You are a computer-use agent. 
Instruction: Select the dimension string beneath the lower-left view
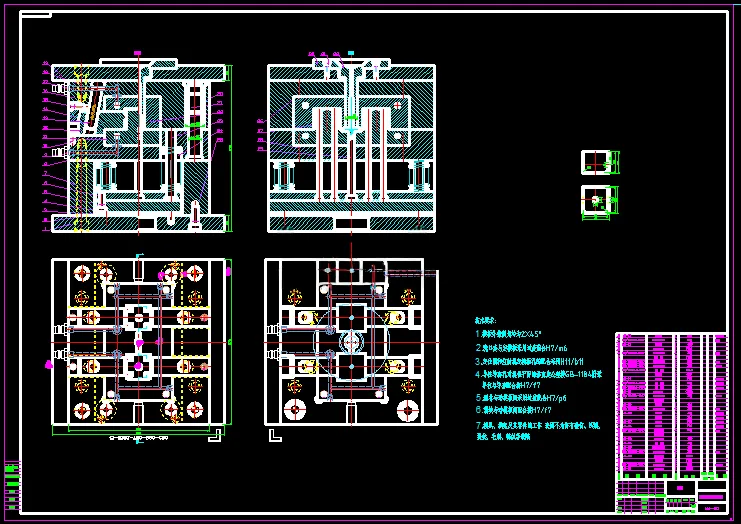[138, 438]
